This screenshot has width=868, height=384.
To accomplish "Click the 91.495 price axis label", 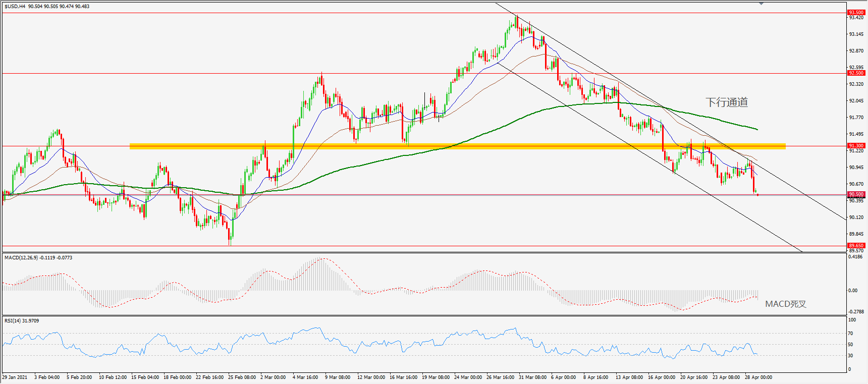I will pyautogui.click(x=856, y=134).
